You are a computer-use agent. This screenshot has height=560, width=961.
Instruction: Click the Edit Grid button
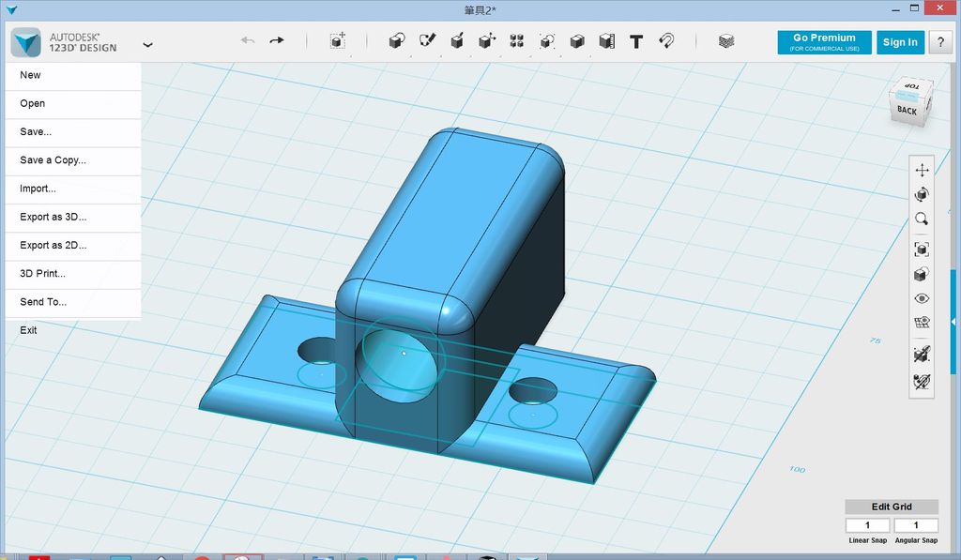[892, 507]
